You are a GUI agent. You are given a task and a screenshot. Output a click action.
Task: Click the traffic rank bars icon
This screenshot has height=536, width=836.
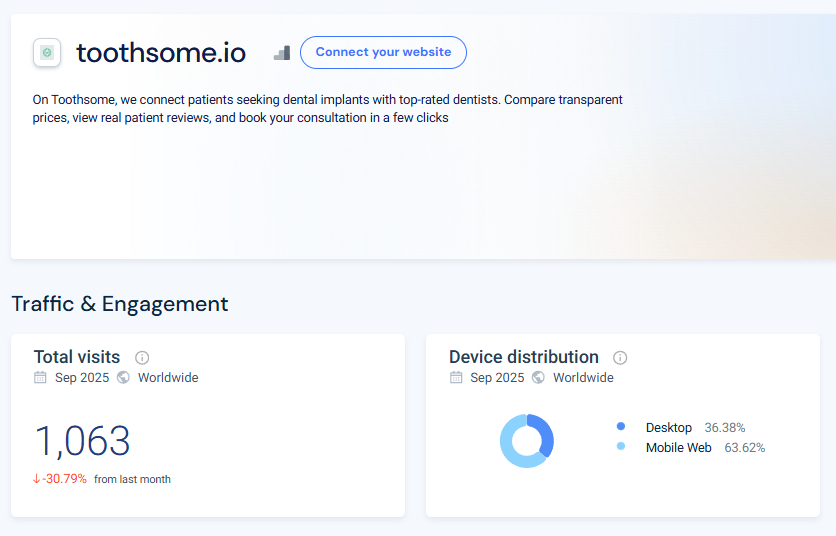282,53
